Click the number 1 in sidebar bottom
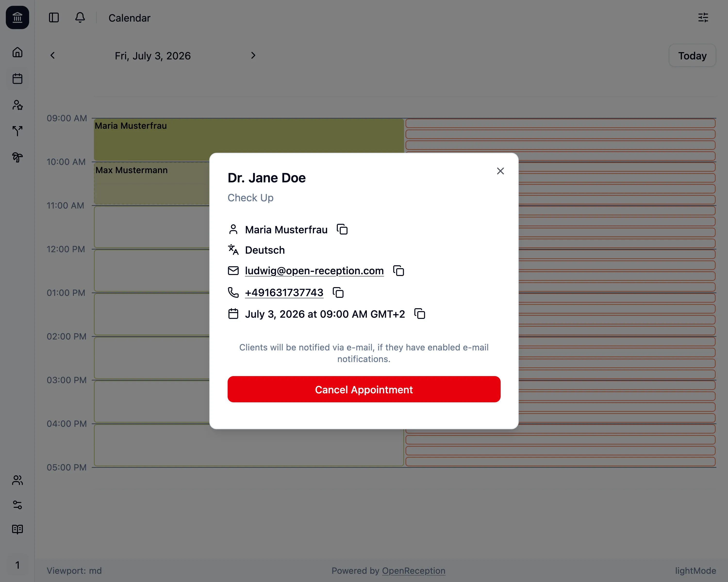Viewport: 728px width, 582px height. pyautogui.click(x=17, y=565)
